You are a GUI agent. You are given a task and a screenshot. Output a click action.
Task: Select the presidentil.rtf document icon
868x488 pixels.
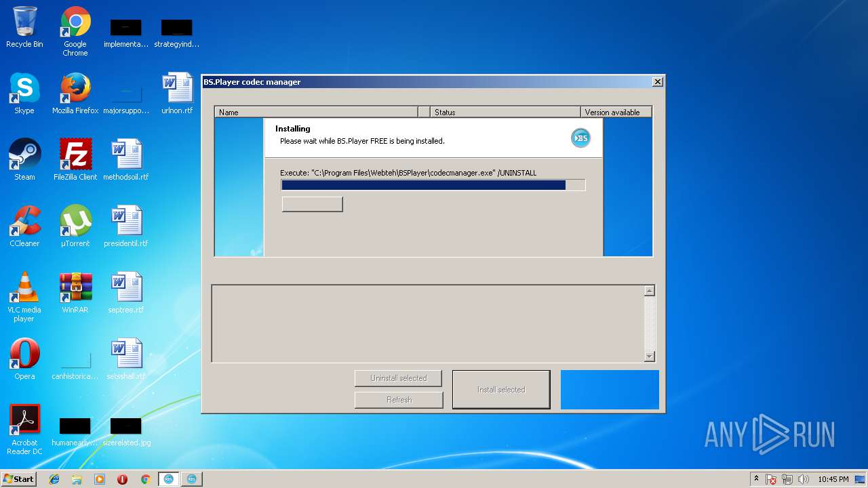point(126,226)
